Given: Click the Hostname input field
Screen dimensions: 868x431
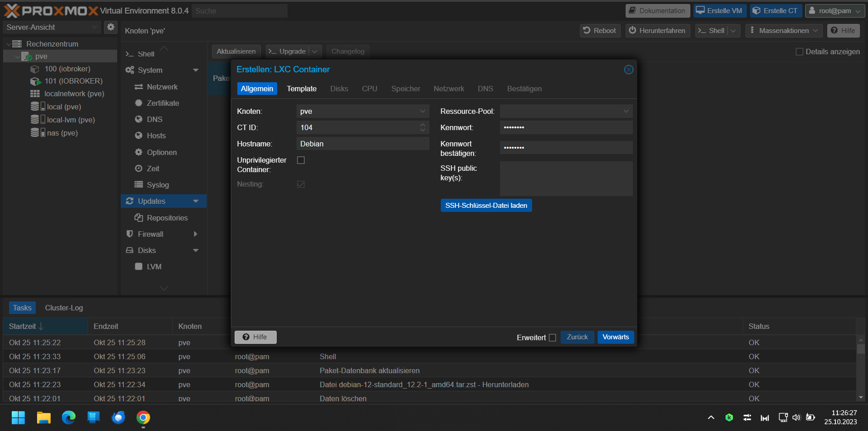Looking at the screenshot, I should 363,144.
